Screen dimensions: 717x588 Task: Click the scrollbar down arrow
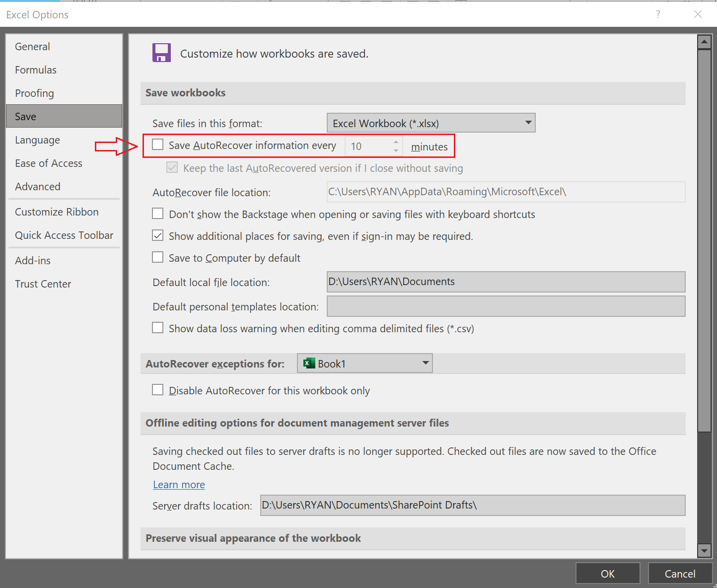[x=704, y=550]
